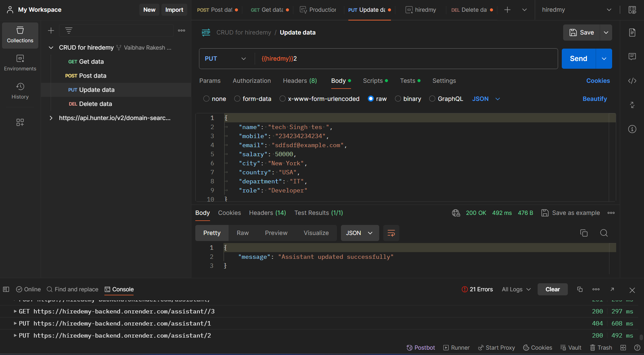Open console more options menu
644x355 pixels.
pos(596,289)
